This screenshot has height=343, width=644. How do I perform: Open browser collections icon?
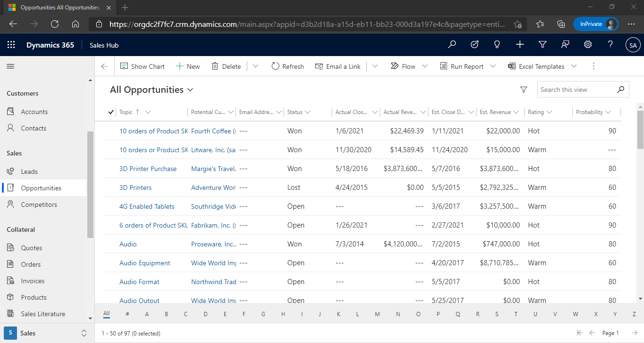561,24
